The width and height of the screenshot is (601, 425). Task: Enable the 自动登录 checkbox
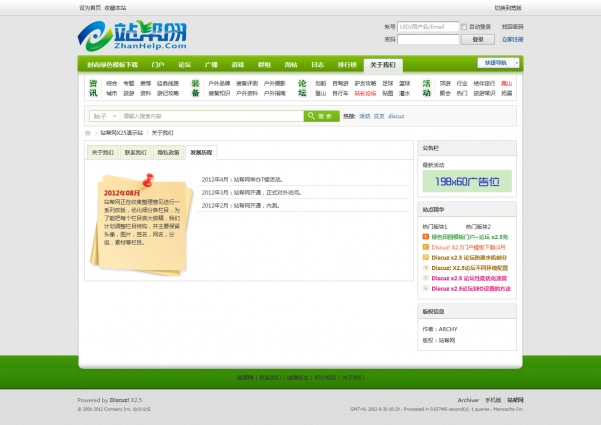pos(466,27)
